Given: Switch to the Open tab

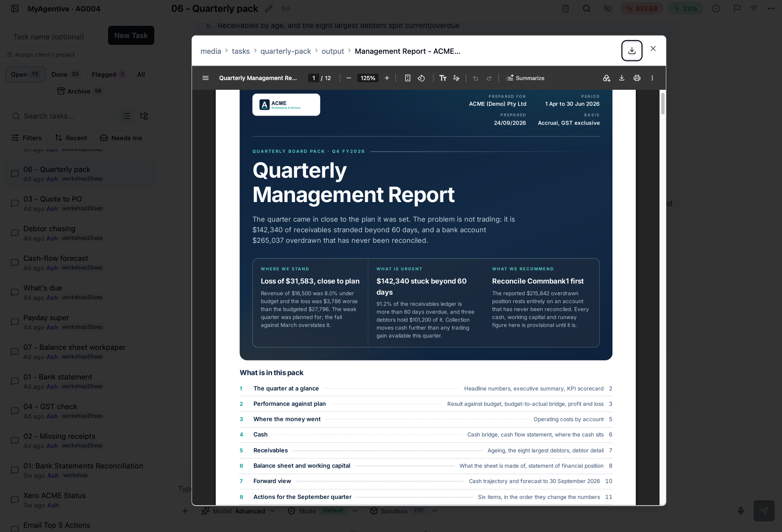Looking at the screenshot, I should pyautogui.click(x=25, y=75).
